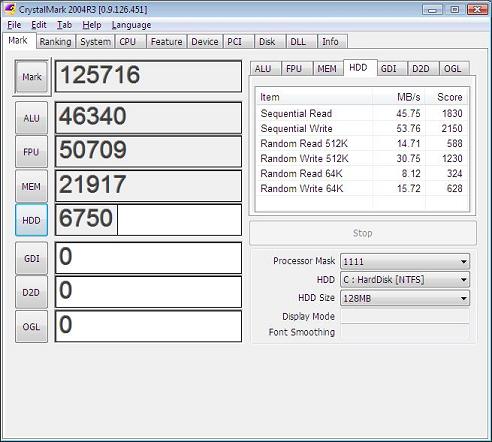Launch the MEM benchmark button

pos(31,186)
